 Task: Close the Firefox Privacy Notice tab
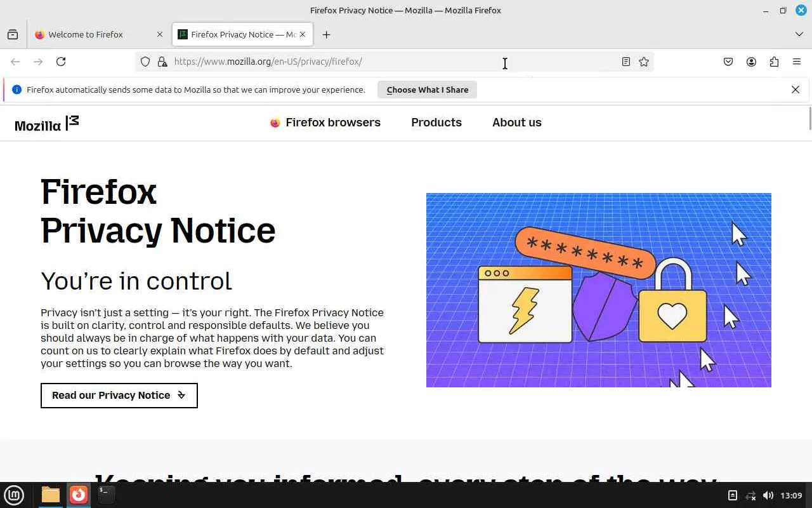pyautogui.click(x=303, y=34)
